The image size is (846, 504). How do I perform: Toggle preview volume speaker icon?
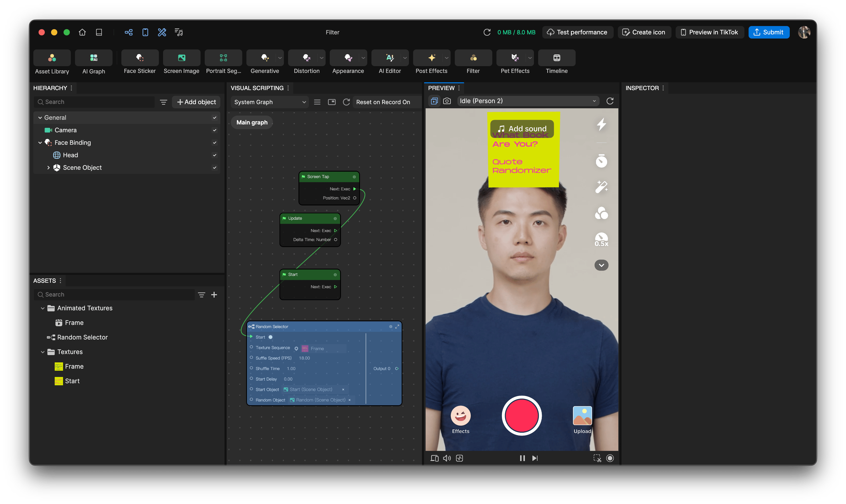447,458
